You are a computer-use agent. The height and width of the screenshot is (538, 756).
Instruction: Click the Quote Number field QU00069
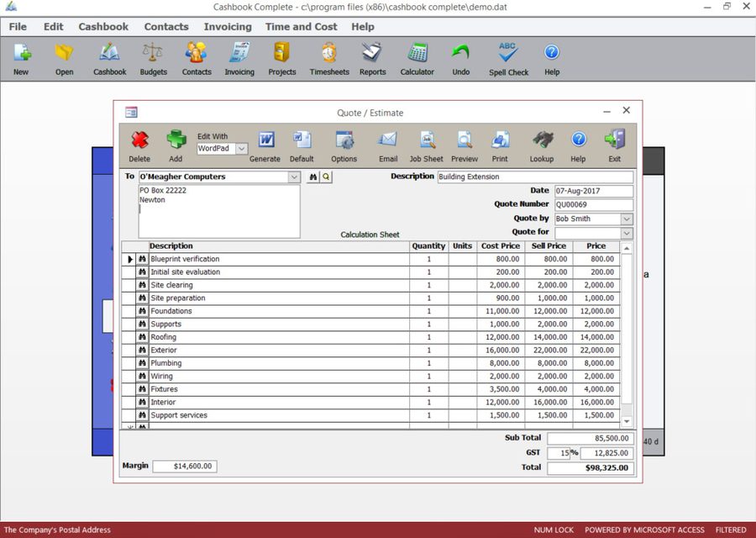coord(594,204)
